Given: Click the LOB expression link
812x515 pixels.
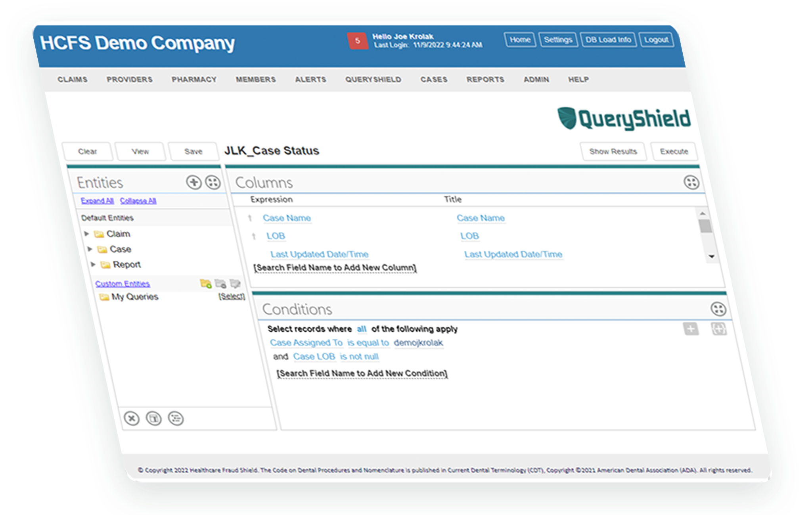Looking at the screenshot, I should (276, 236).
